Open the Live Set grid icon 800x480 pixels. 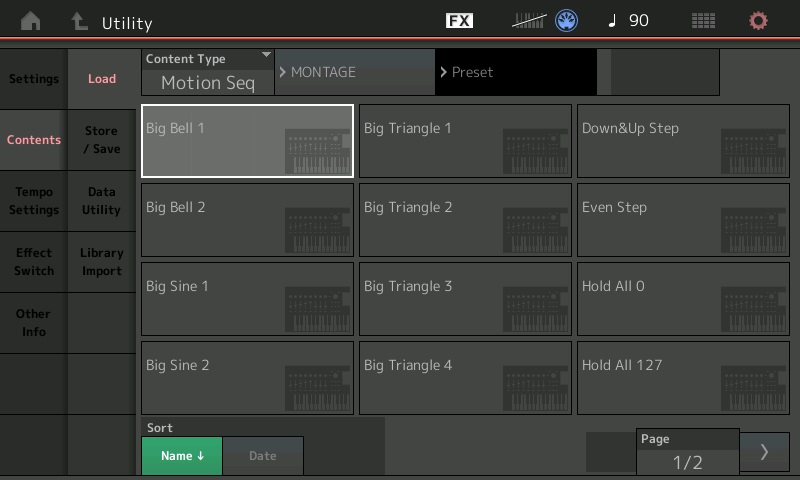point(703,21)
